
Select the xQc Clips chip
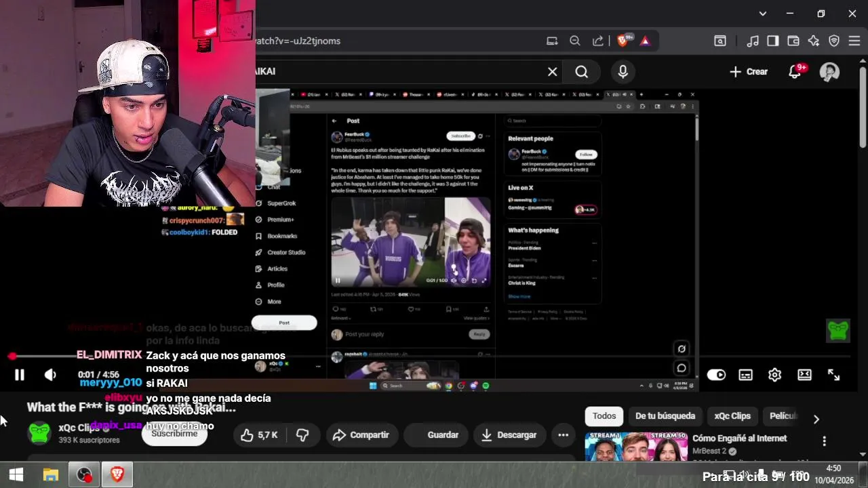[732, 416]
